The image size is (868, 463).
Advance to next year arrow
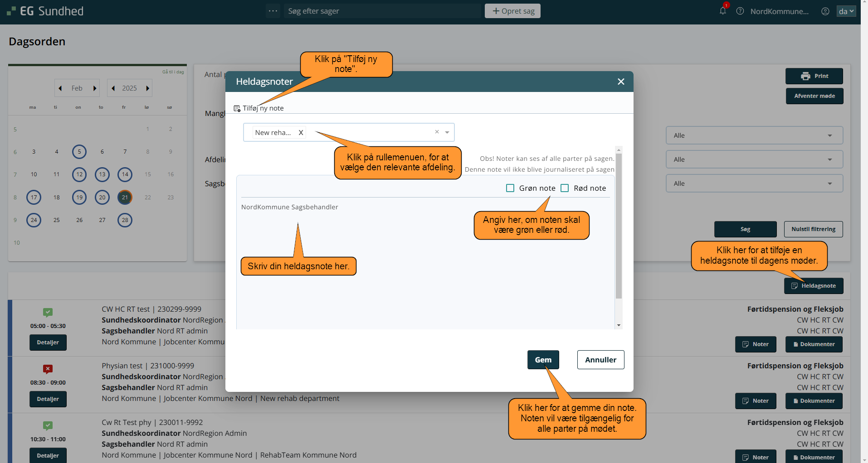tap(147, 88)
